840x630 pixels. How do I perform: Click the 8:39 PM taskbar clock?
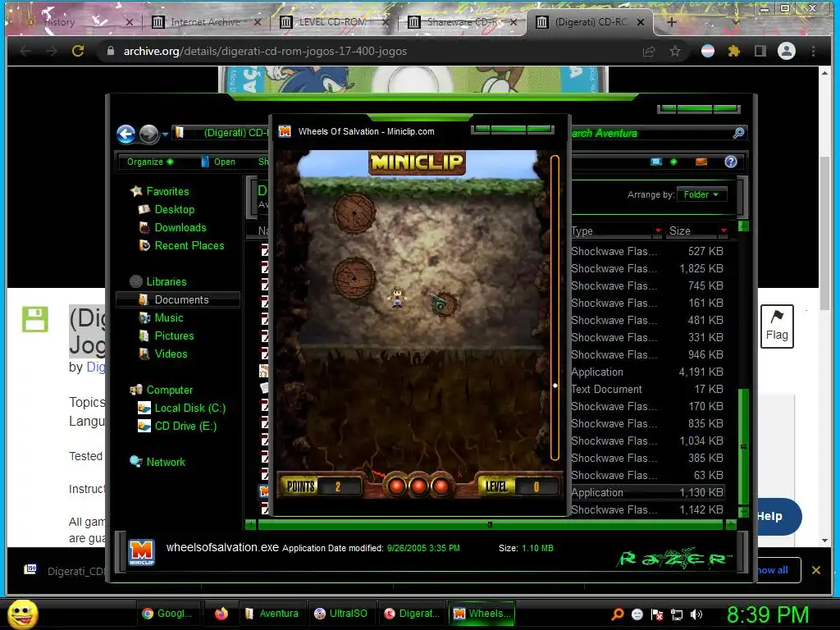click(x=767, y=614)
